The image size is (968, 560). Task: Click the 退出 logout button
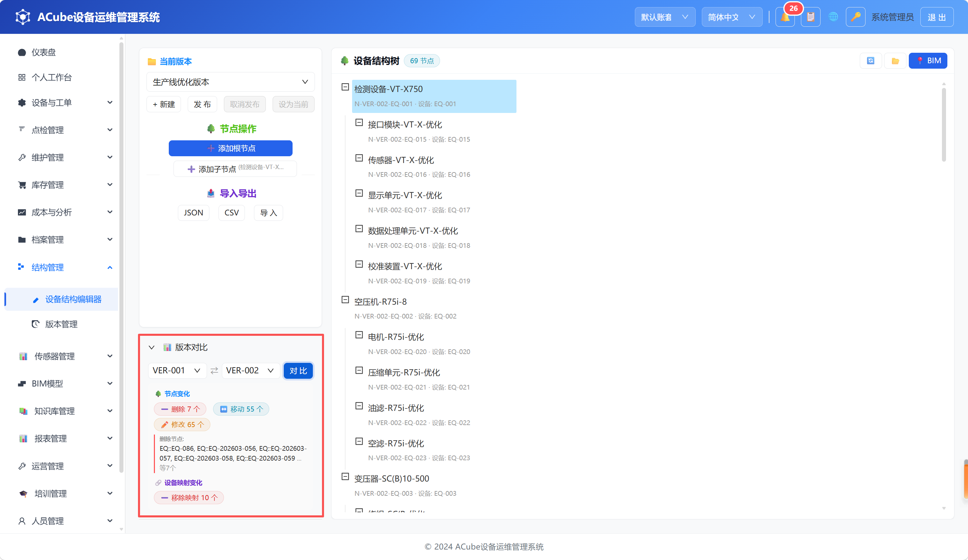tap(937, 17)
